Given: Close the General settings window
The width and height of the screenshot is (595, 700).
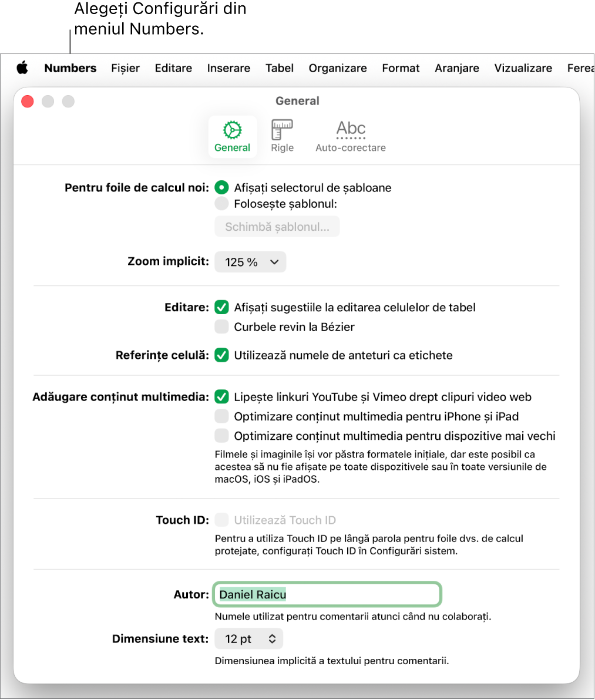Looking at the screenshot, I should (28, 102).
